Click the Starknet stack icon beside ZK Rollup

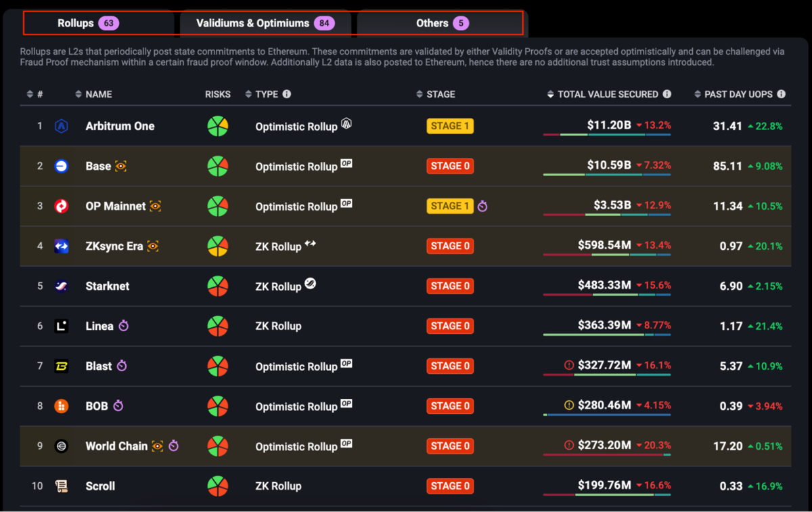coord(311,283)
